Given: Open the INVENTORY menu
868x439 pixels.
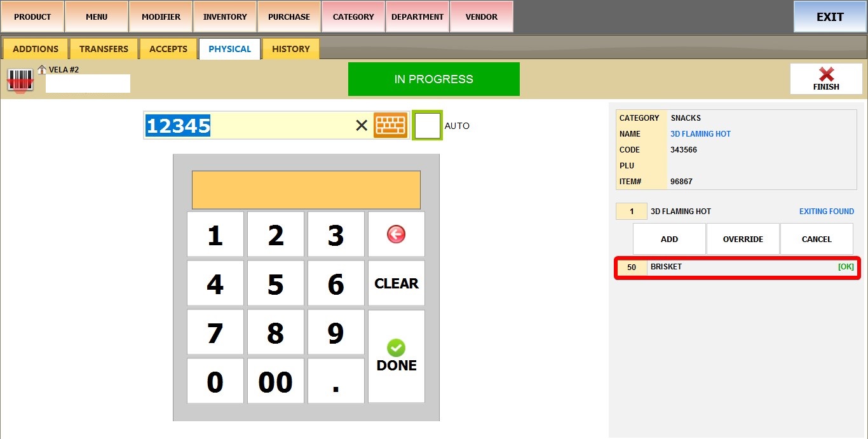Looking at the screenshot, I should [225, 17].
